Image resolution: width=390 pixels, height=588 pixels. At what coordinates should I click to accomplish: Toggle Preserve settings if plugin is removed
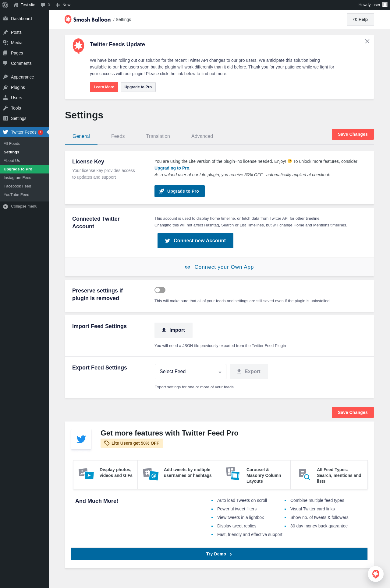pyautogui.click(x=160, y=290)
